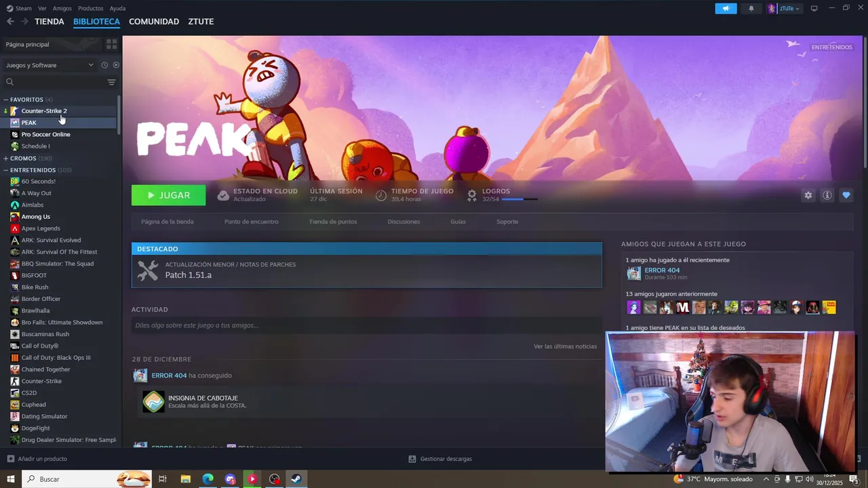This screenshot has width=868, height=488.
Task: Click the playtime clock icon
Action: coord(381,195)
